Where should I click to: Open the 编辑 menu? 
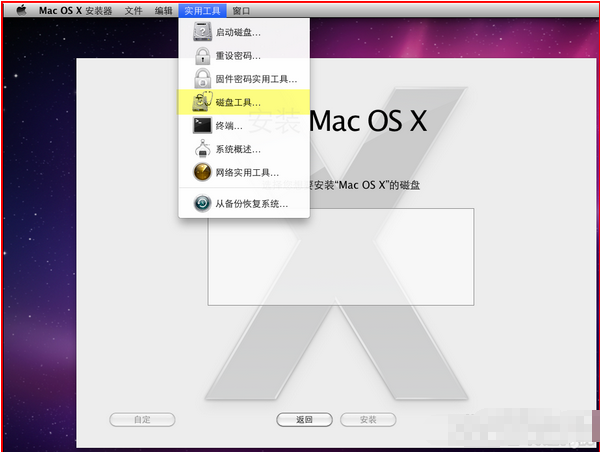point(163,11)
